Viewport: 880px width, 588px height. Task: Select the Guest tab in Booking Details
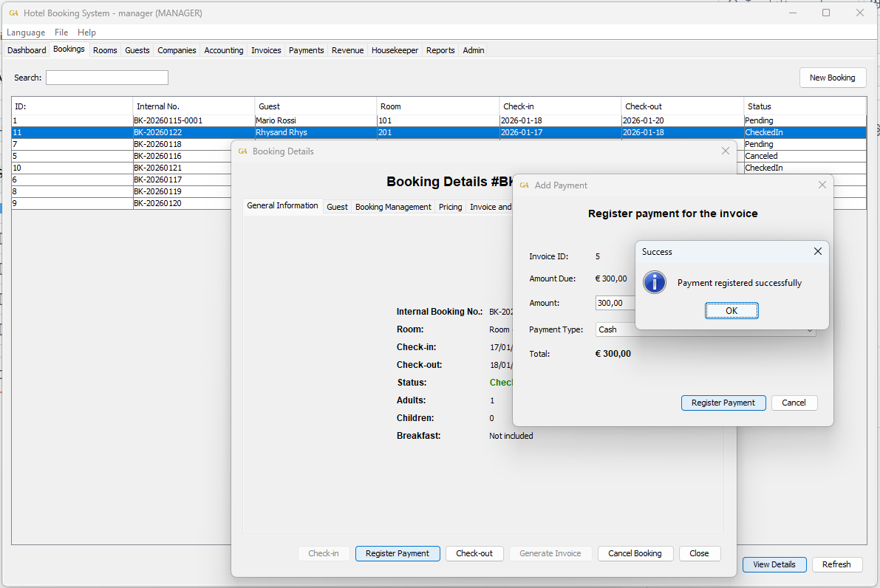(x=337, y=207)
